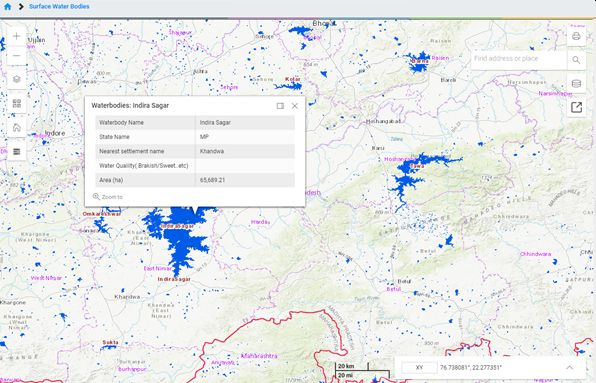Toggle the XY coordinate format button

tap(419, 367)
